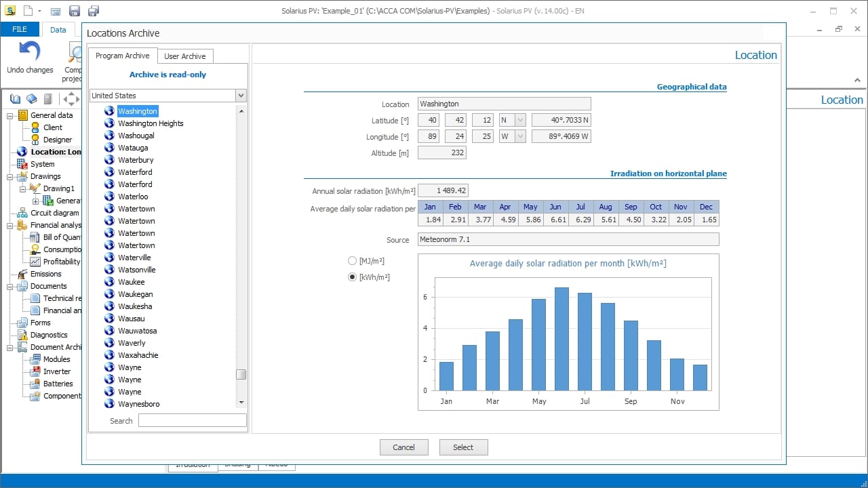
Task: Click the Cancel button
Action: pyautogui.click(x=403, y=447)
